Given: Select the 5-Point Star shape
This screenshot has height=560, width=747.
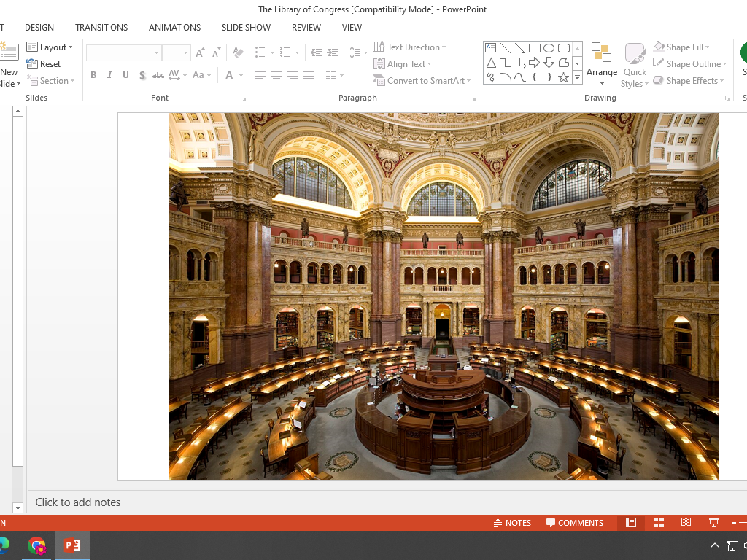Looking at the screenshot, I should (x=563, y=77).
